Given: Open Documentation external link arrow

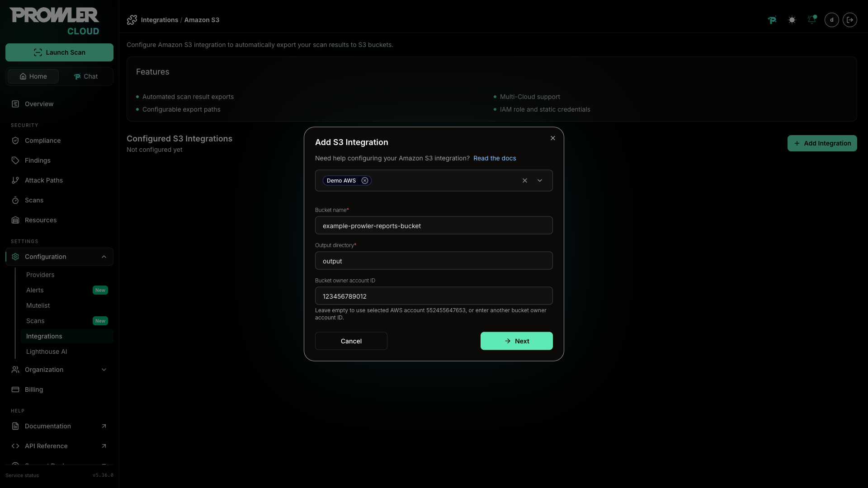Looking at the screenshot, I should pyautogui.click(x=104, y=426).
